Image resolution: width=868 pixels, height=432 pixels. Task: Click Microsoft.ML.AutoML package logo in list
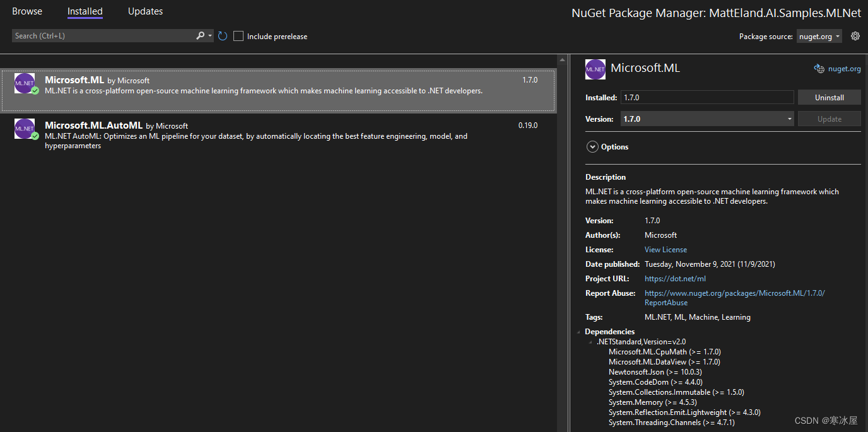[25, 129]
